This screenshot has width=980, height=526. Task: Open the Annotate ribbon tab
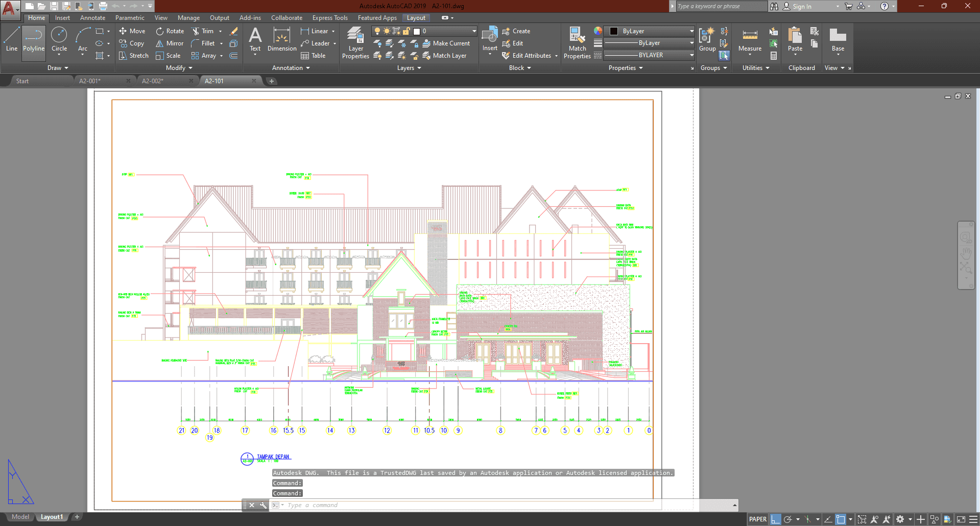92,18
